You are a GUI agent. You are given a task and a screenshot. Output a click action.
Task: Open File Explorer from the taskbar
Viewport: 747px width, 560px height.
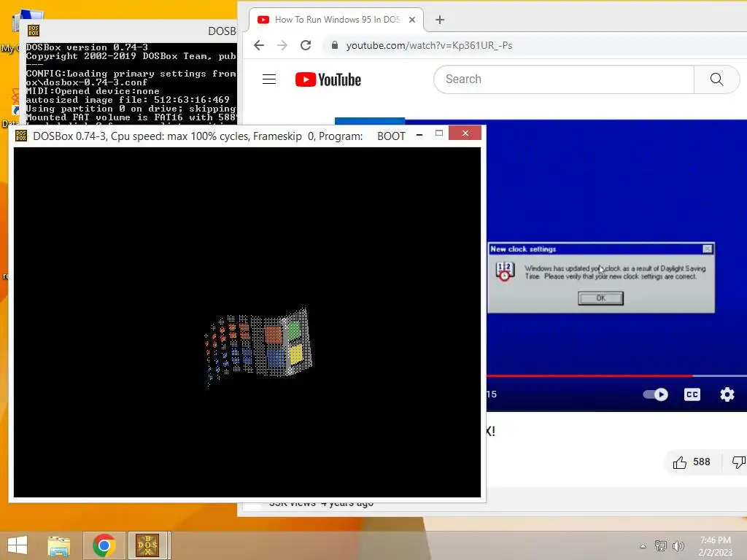tap(59, 545)
